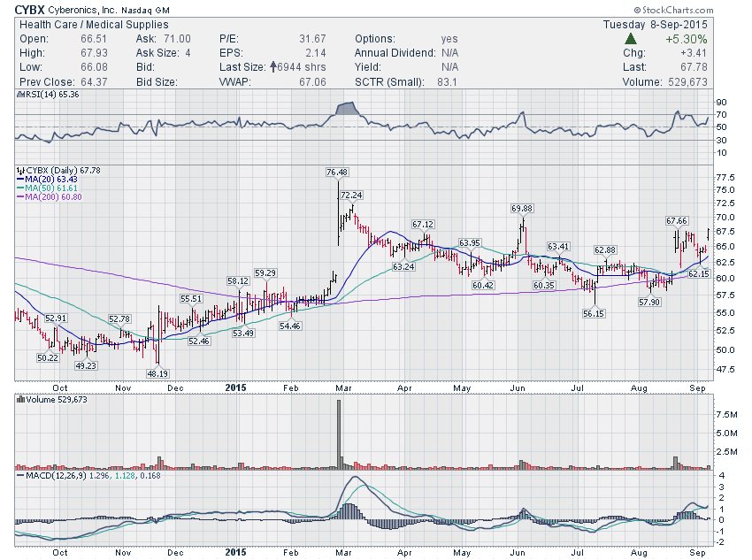Image resolution: width=752 pixels, height=560 pixels.
Task: Click the Ask value 71.00
Action: tap(177, 39)
